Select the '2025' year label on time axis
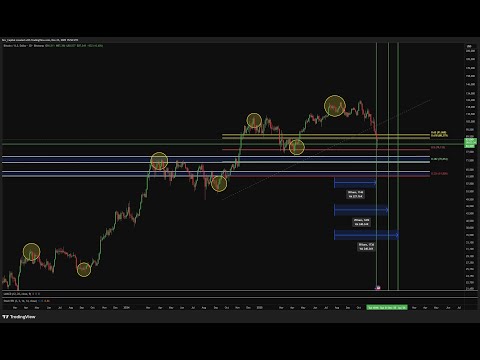This screenshot has width=480, height=360. [260, 308]
